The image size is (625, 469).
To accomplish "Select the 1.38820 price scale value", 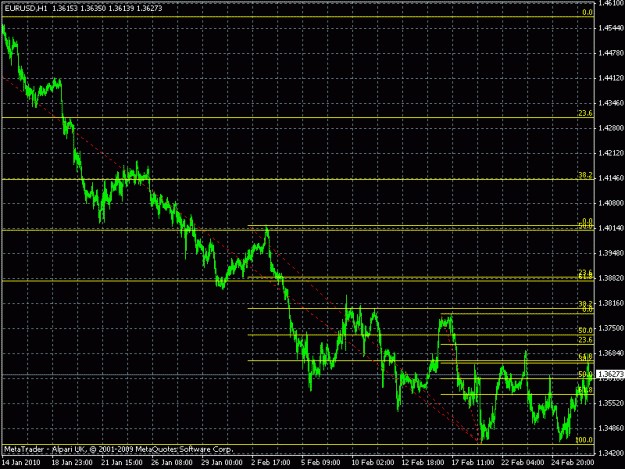I will click(x=611, y=279).
